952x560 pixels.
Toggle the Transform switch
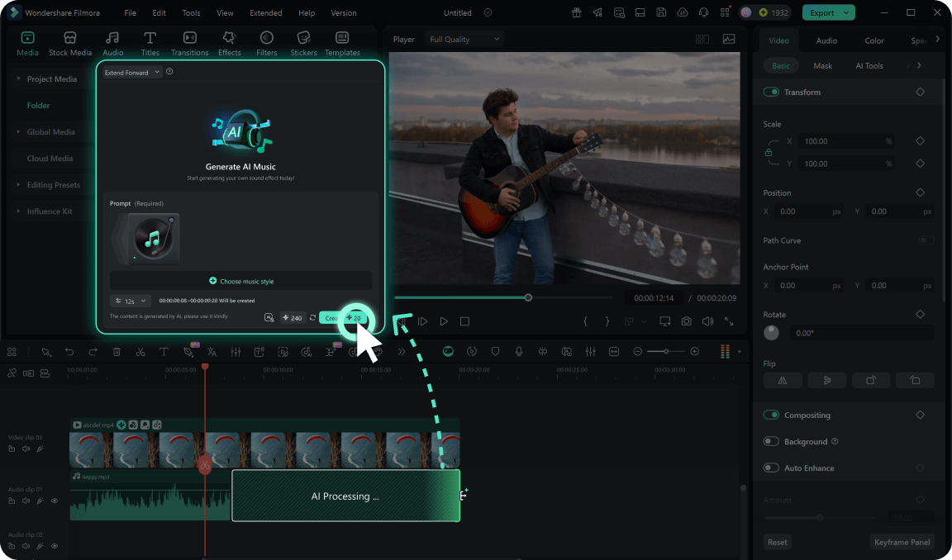[x=771, y=93]
